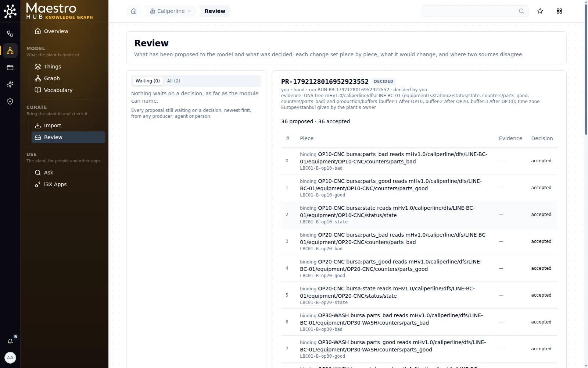Click the '36 proposed · 36 accepted' summary
The image size is (588, 368).
tap(315, 121)
